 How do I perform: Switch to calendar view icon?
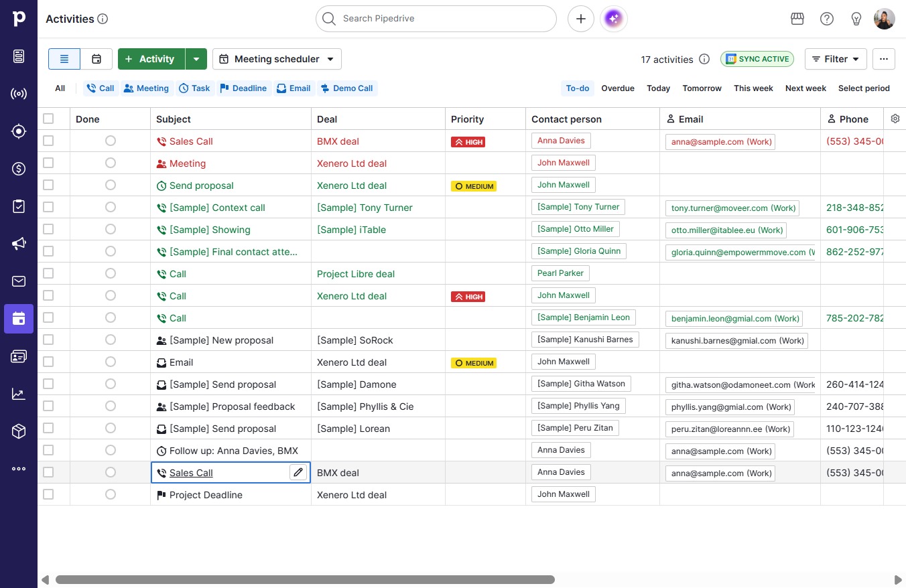click(x=96, y=59)
